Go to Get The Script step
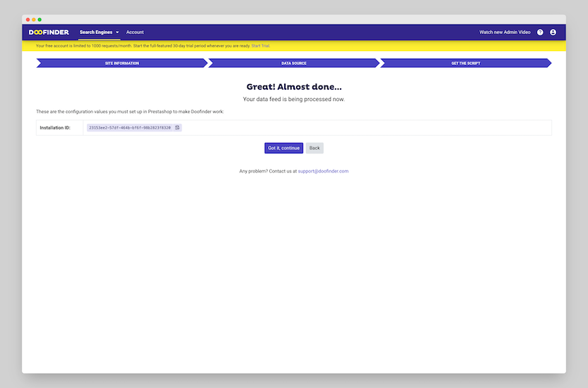Image resolution: width=588 pixels, height=388 pixels. pyautogui.click(x=465, y=63)
